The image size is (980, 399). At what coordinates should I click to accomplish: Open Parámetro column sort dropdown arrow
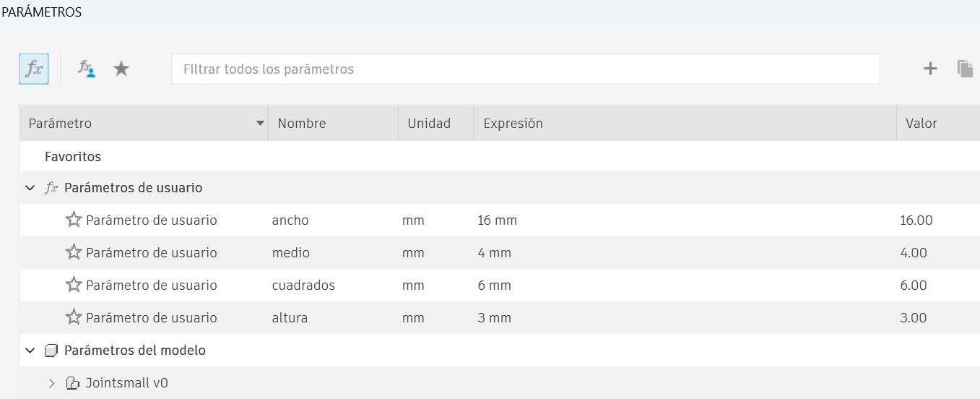(x=260, y=124)
